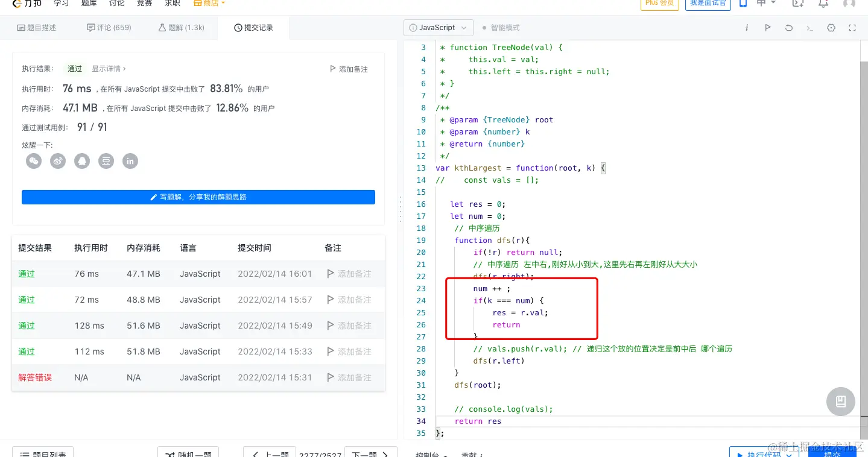Click the 执行用时 column header

[x=91, y=248]
